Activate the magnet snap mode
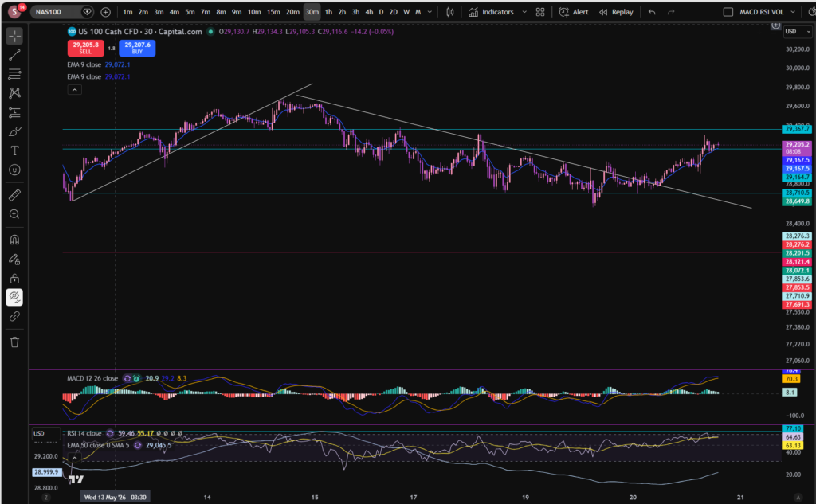Image resolution: width=816 pixels, height=504 pixels. coord(14,240)
